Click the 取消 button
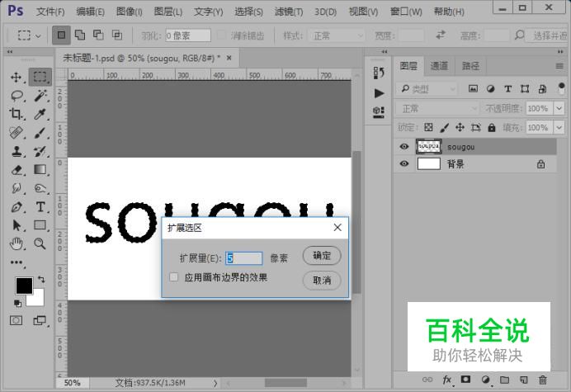The height and width of the screenshot is (392, 571). click(x=322, y=281)
